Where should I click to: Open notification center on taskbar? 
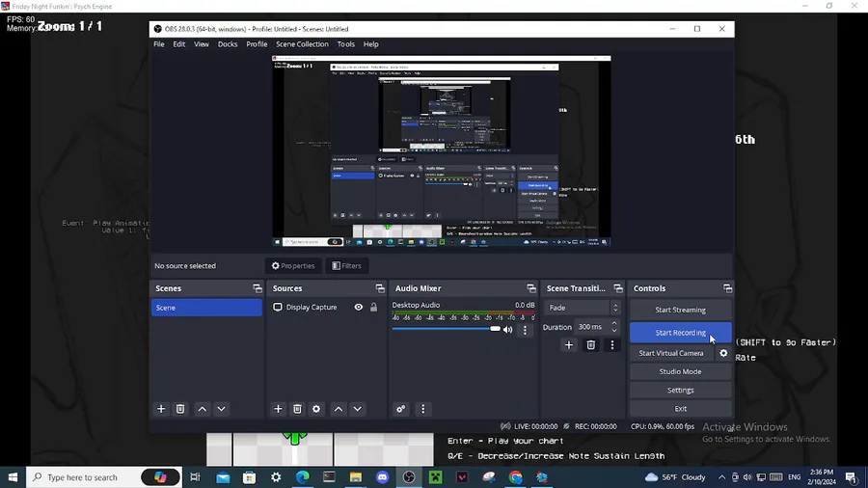point(852,477)
